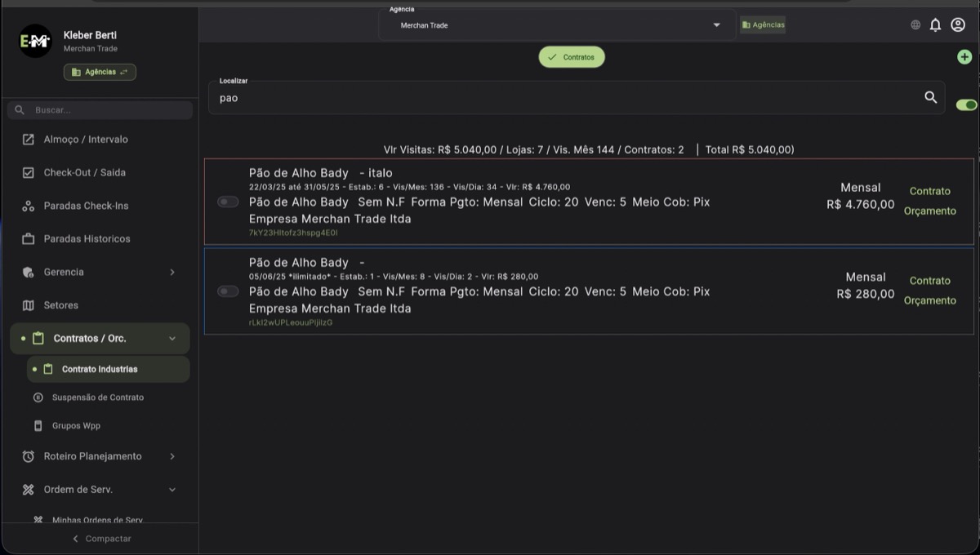Image resolution: width=980 pixels, height=555 pixels.
Task: Select Suspensão de Contrato menu item
Action: 97,397
